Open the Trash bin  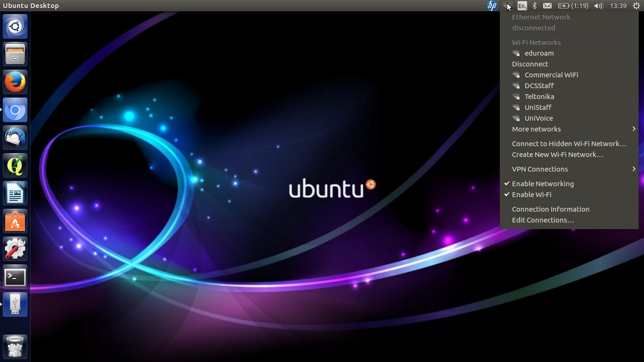point(15,347)
